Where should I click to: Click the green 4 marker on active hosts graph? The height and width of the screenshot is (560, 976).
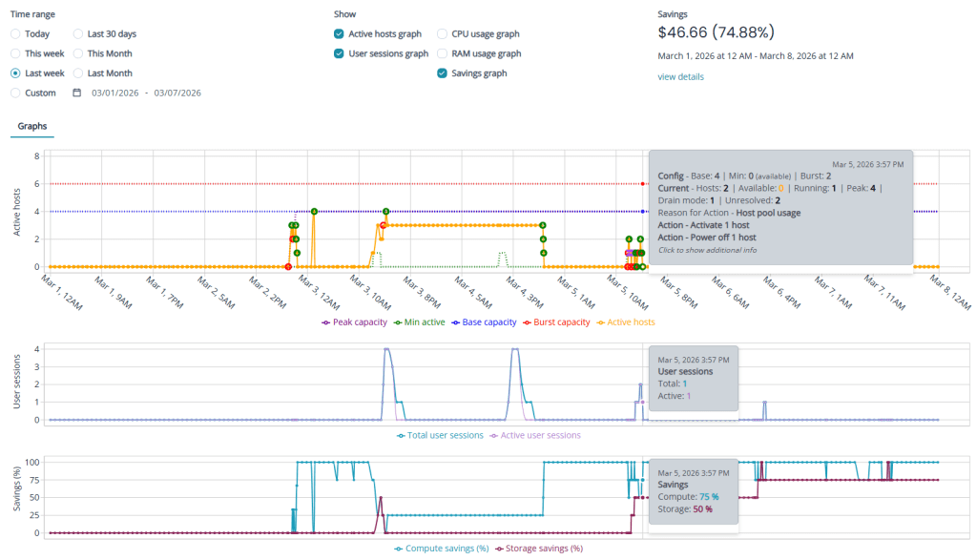pyautogui.click(x=314, y=211)
